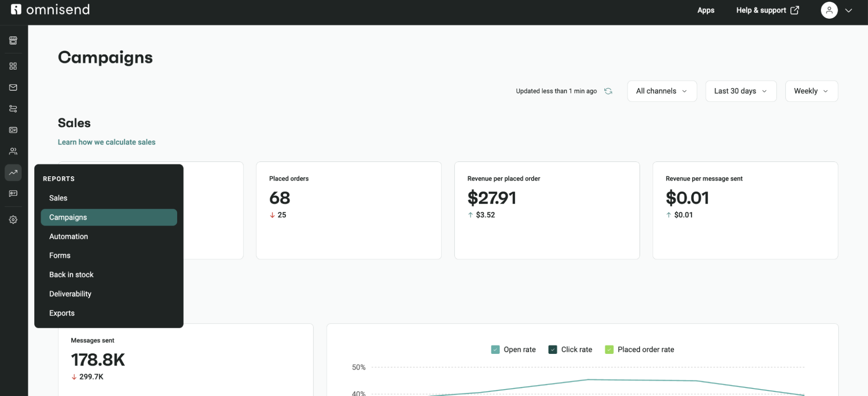Change the Weekly dropdown

click(x=811, y=91)
